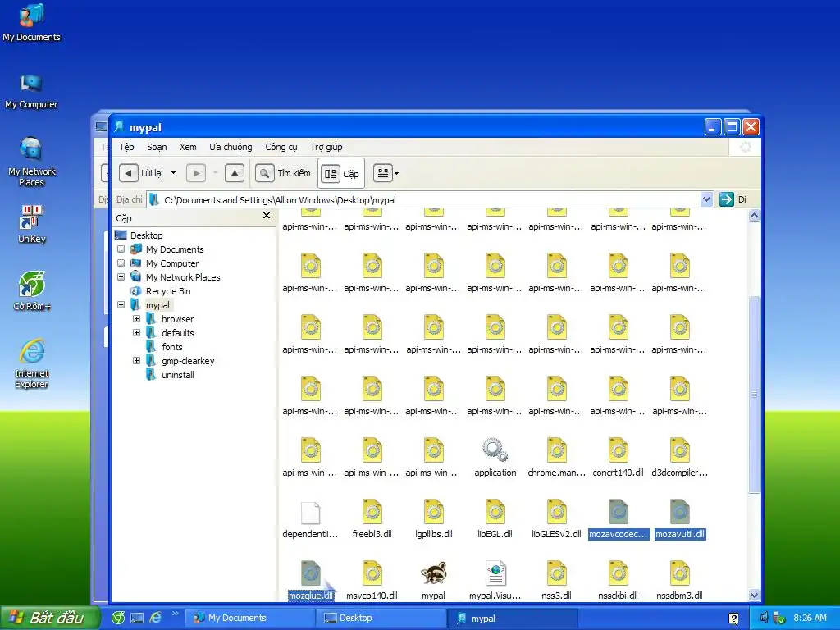Switch to Desktop taskbar button
This screenshot has width=840, height=630.
coord(380,619)
